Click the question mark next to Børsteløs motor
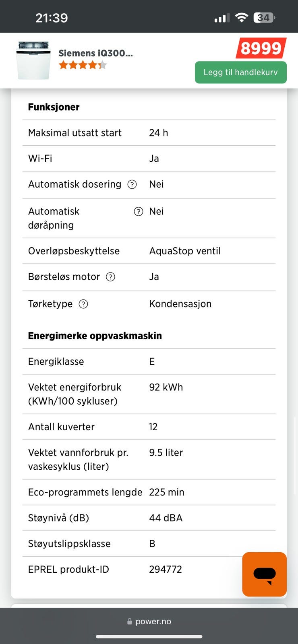Image resolution: width=298 pixels, height=644 pixels. (x=110, y=277)
